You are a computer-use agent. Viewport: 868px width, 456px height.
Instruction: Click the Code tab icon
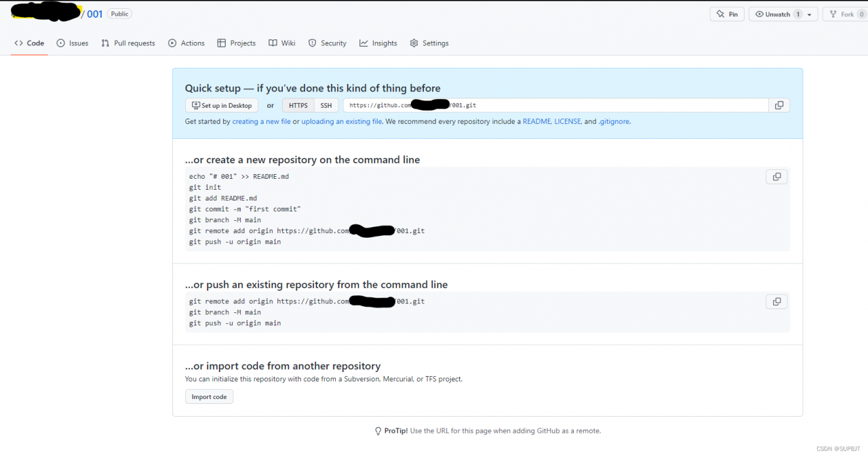(19, 43)
